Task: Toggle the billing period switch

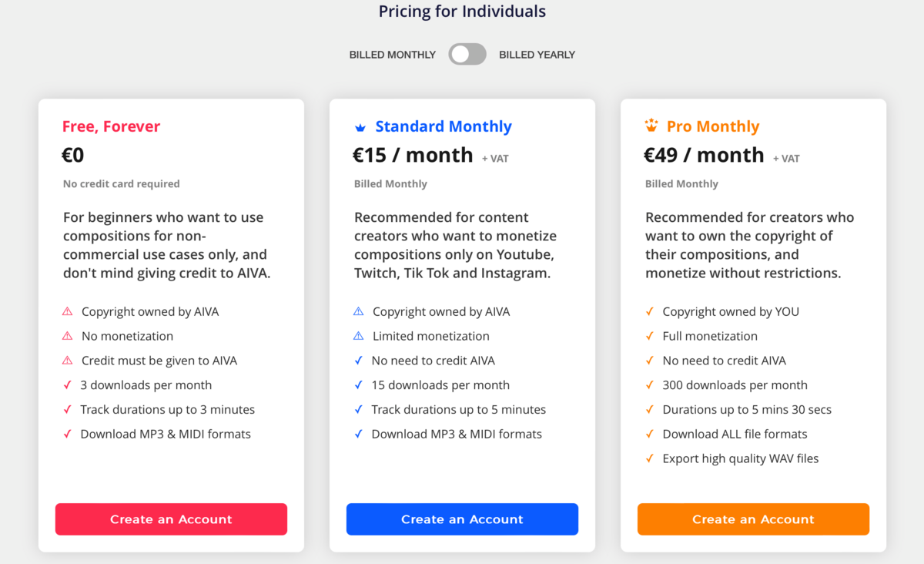Action: click(x=467, y=55)
